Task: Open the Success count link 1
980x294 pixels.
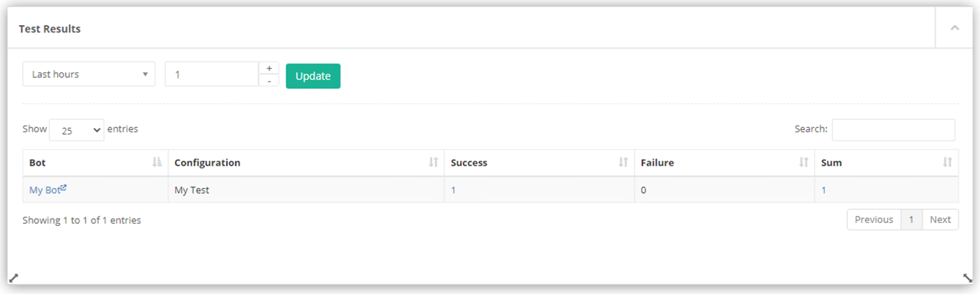Action: (453, 190)
